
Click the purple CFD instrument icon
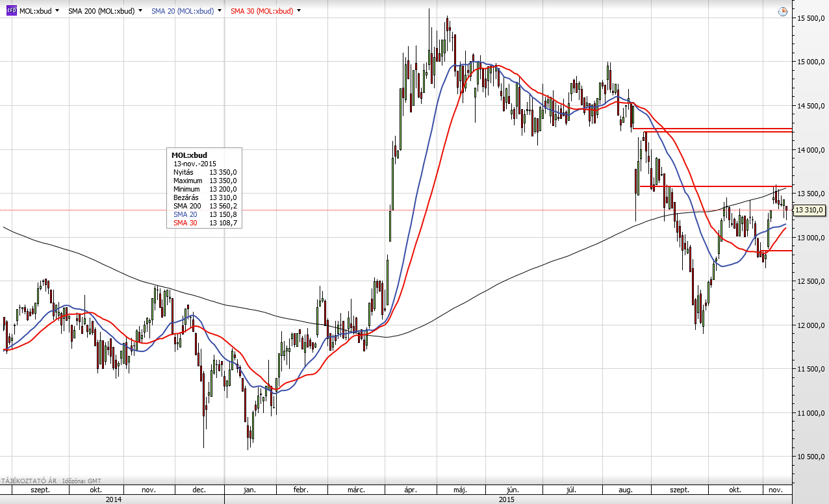[11, 11]
